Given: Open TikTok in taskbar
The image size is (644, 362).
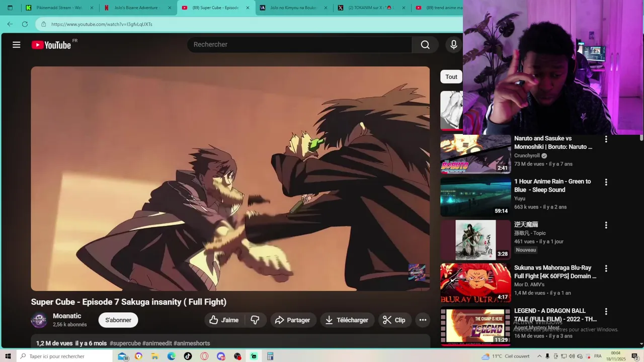Looking at the screenshot, I should click(188, 356).
